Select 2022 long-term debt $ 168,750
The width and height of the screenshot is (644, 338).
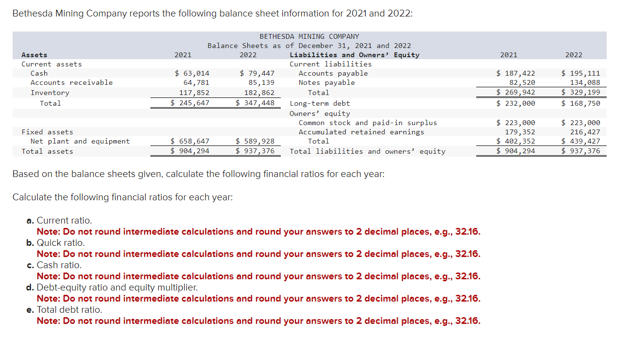[581, 103]
